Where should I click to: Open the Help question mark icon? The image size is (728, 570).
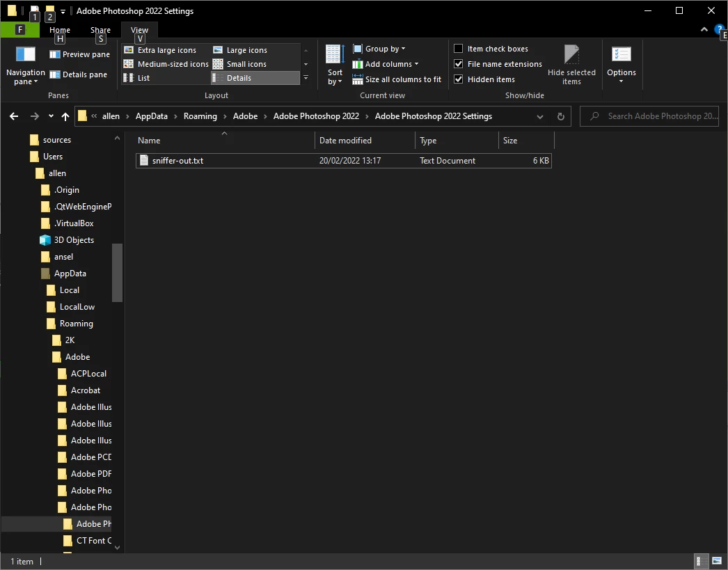719,29
